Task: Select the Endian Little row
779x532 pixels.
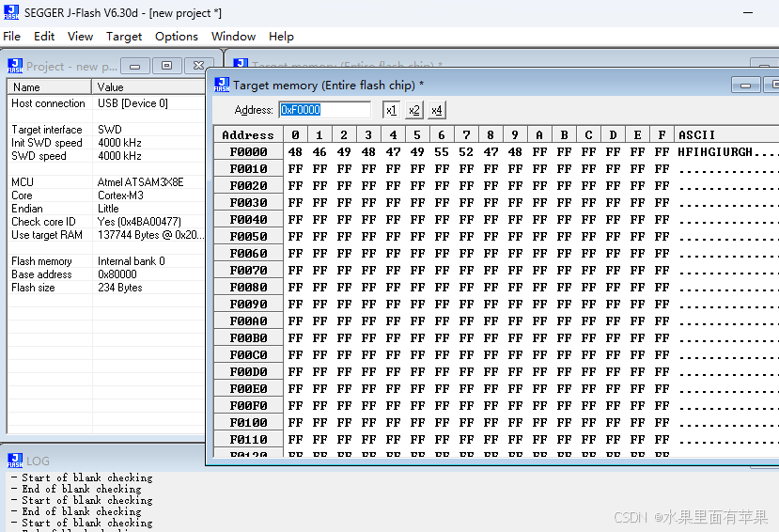Action: point(106,209)
